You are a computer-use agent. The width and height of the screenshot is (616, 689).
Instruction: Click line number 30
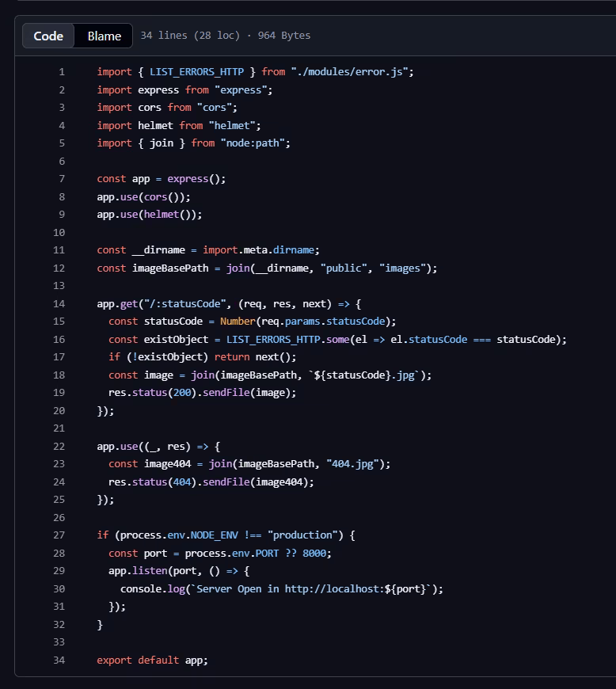59,588
